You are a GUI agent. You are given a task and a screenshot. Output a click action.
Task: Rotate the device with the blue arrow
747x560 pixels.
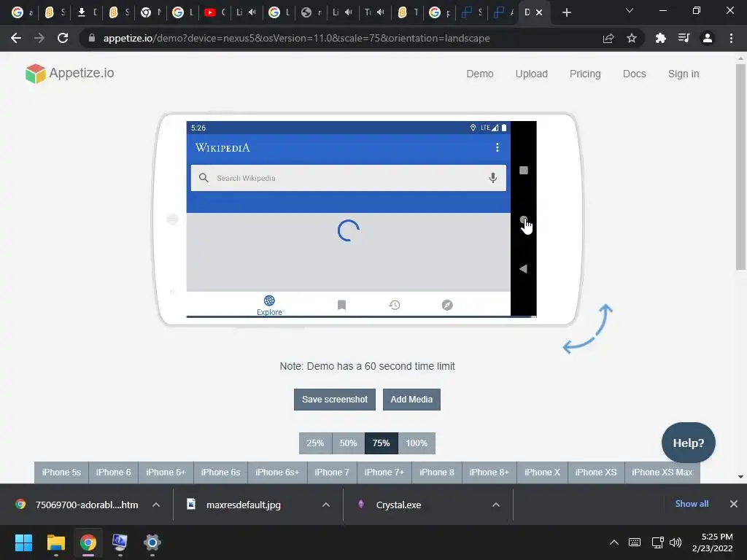pos(587,329)
